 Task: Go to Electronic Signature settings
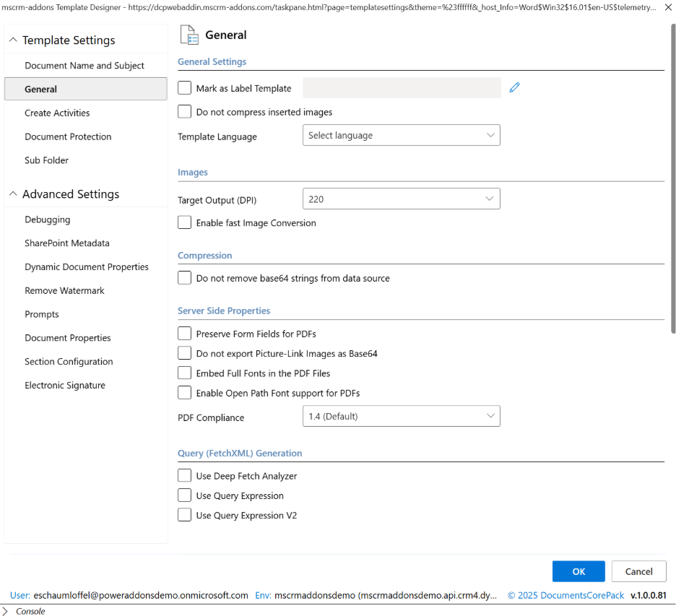[x=65, y=386]
